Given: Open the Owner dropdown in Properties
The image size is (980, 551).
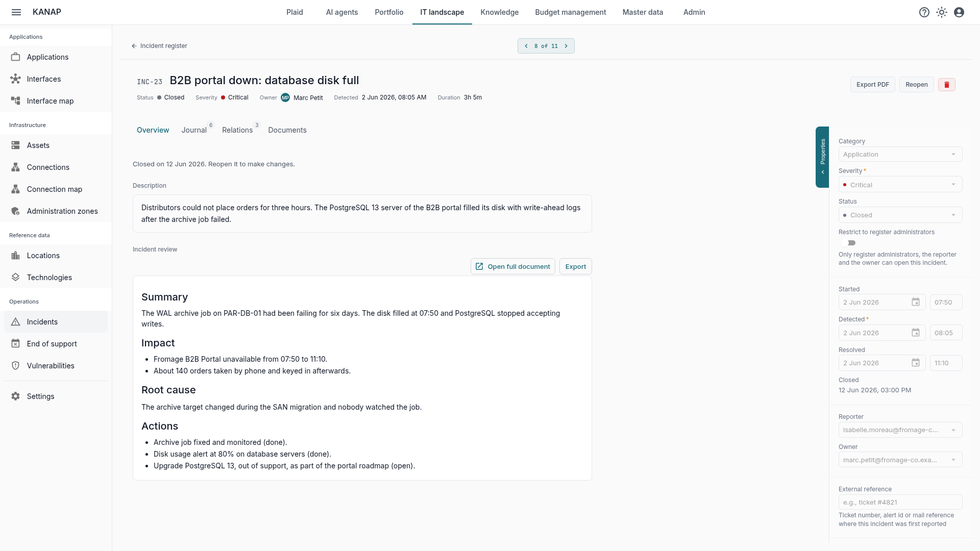Looking at the screenshot, I should [x=900, y=460].
